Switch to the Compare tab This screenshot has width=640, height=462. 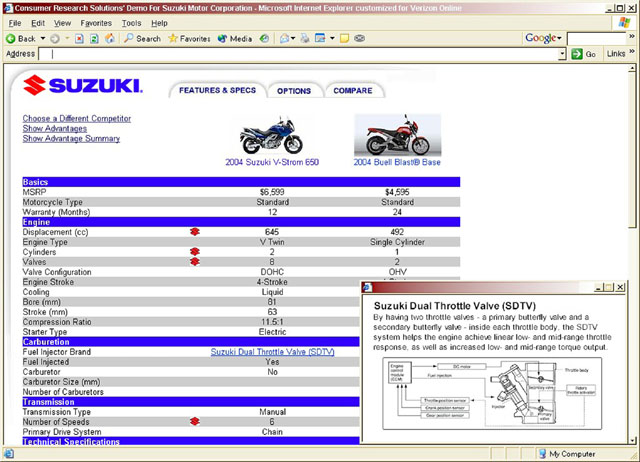click(353, 91)
